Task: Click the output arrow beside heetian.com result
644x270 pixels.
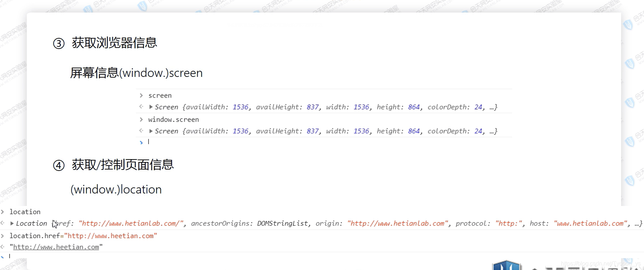Action: tap(3, 247)
